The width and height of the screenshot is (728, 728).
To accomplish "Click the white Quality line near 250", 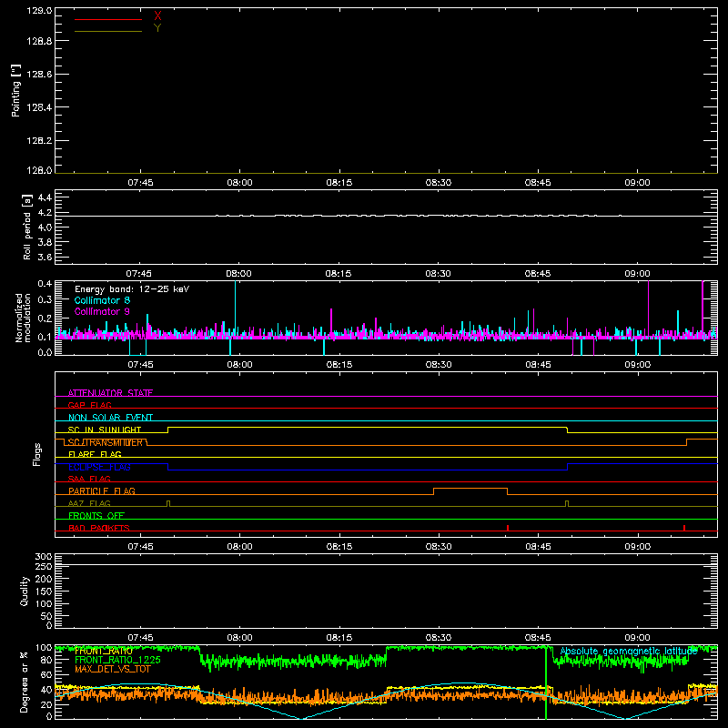I will point(386,564).
